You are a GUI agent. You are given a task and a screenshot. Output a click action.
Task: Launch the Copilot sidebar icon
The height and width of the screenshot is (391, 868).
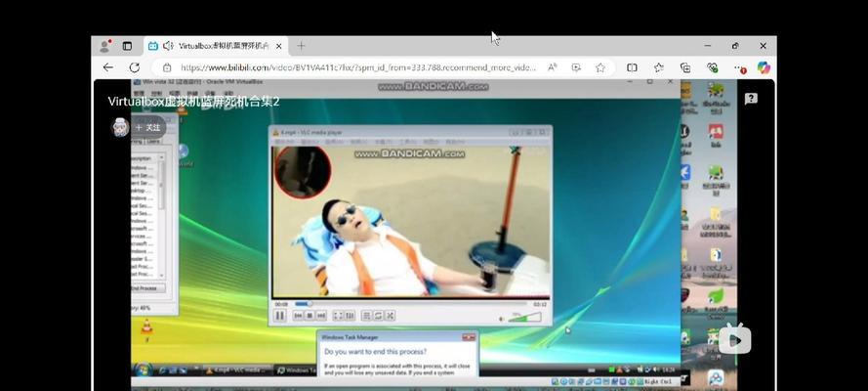point(764,67)
